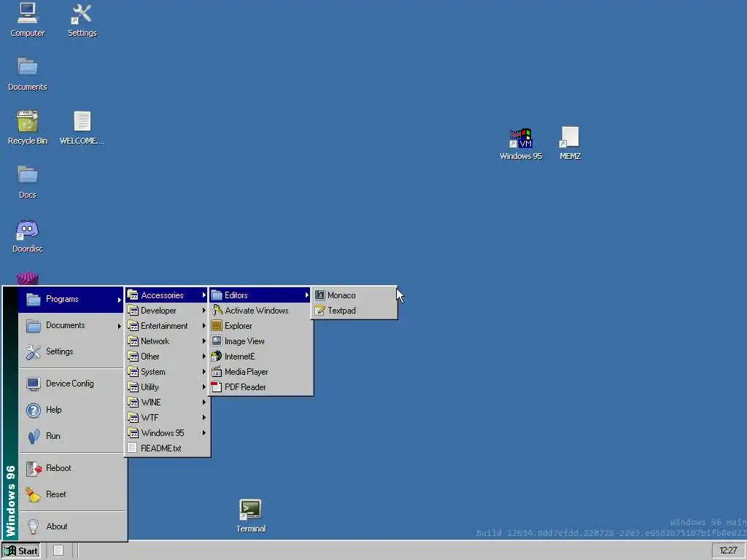
Task: Expand the Windows 95 programs submenu
Action: pyautogui.click(x=167, y=432)
